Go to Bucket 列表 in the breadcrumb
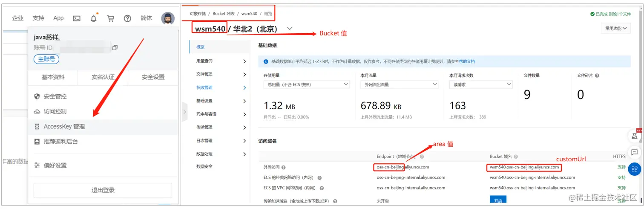The width and height of the screenshot is (644, 209). (224, 14)
